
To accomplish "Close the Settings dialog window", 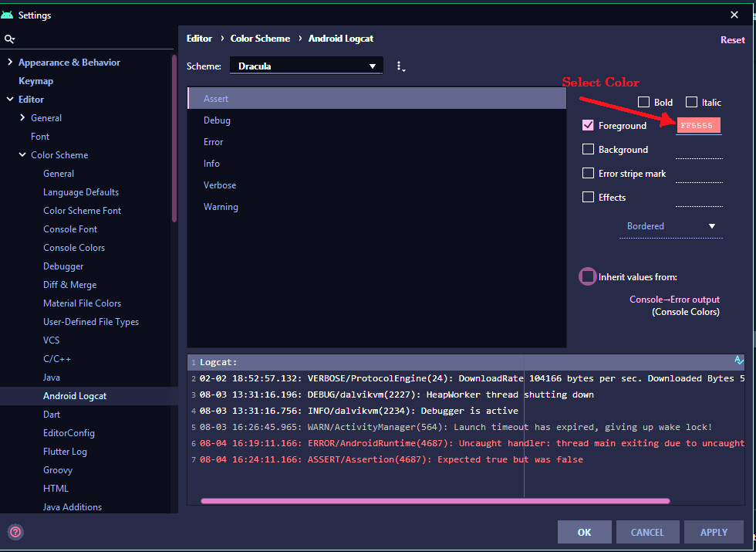I will click(x=734, y=15).
